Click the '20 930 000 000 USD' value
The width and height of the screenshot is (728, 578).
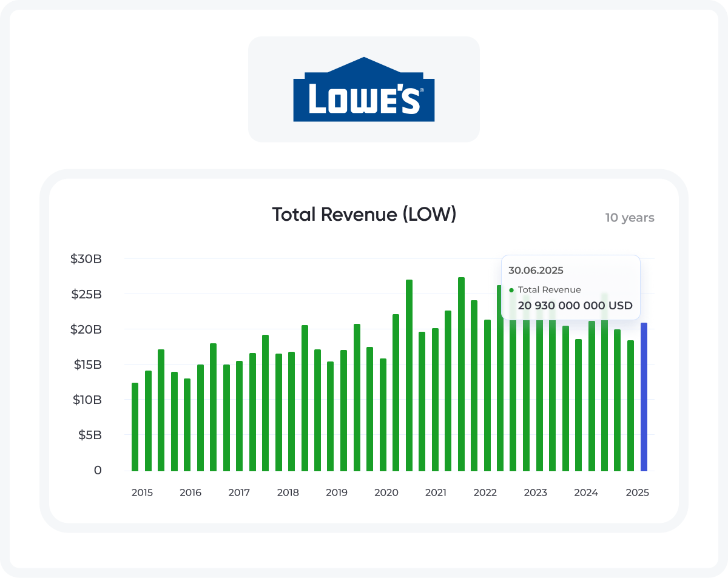[575, 305]
